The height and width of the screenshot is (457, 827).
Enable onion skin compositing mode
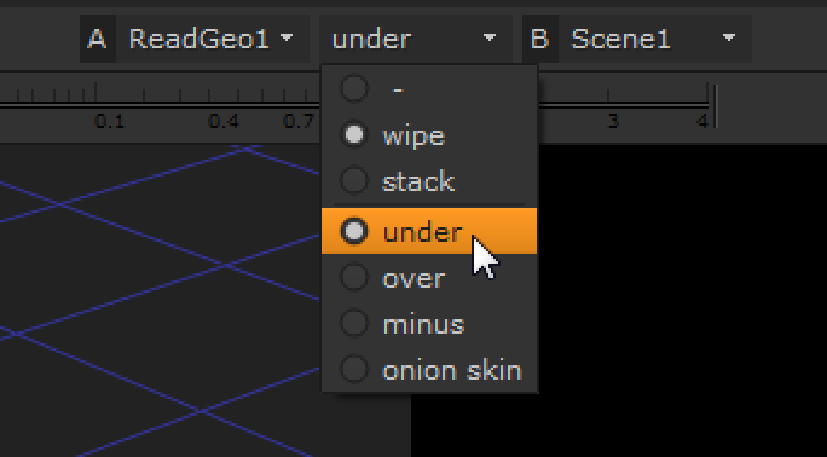pyautogui.click(x=451, y=370)
